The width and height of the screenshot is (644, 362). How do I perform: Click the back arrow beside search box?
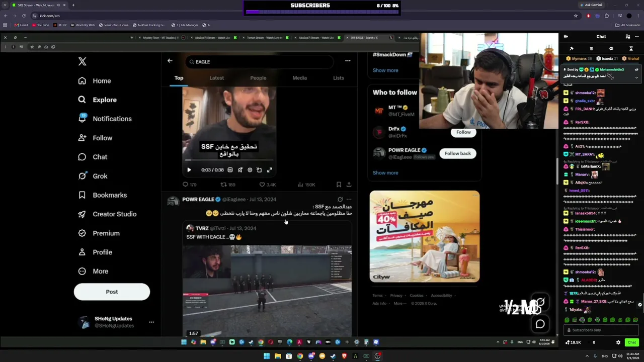[x=170, y=61]
